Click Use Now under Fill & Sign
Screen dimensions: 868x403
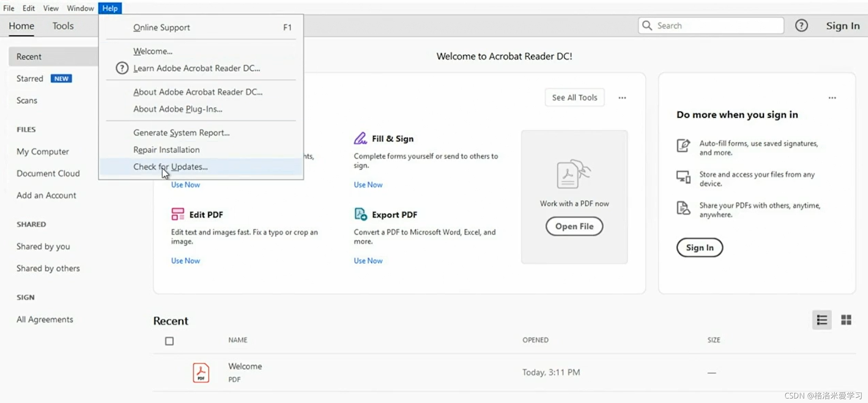(x=368, y=184)
